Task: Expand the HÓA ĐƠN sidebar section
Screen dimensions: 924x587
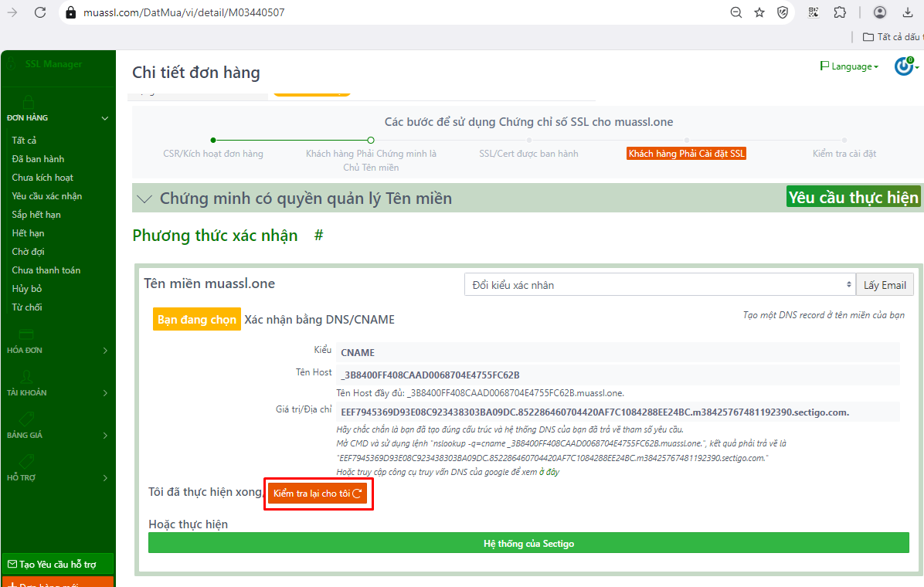Action: click(58, 350)
